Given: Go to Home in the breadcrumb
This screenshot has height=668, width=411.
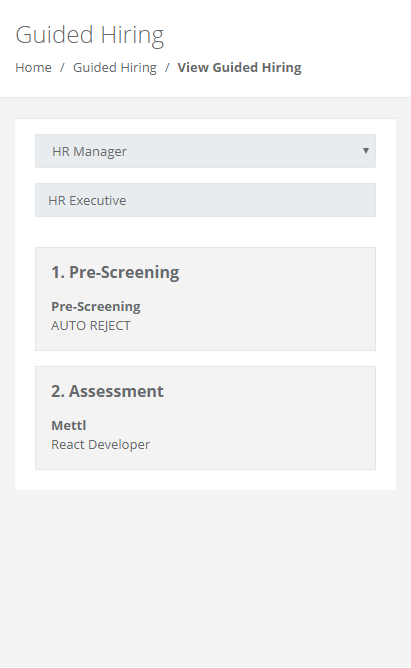Looking at the screenshot, I should click(33, 67).
